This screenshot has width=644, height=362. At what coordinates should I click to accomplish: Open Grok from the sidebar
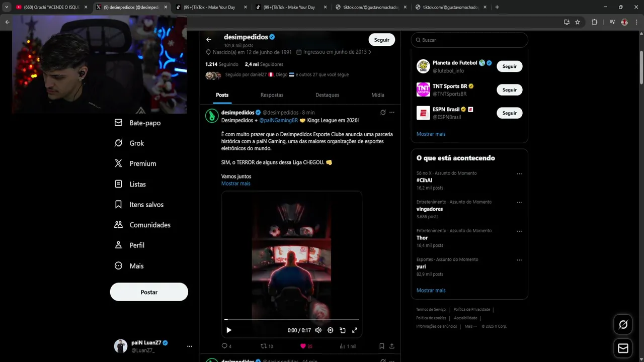click(129, 143)
